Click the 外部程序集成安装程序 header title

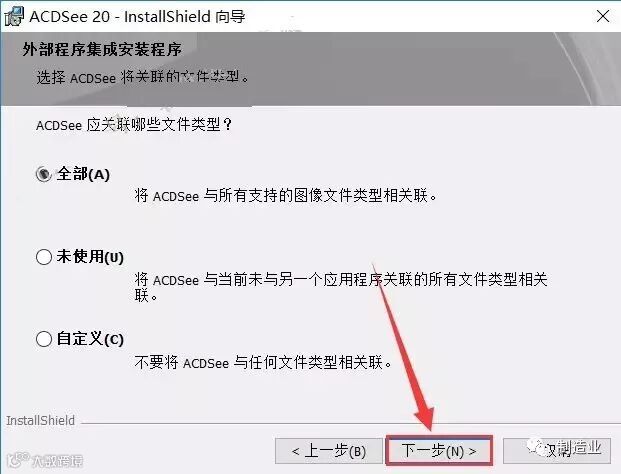102,49
